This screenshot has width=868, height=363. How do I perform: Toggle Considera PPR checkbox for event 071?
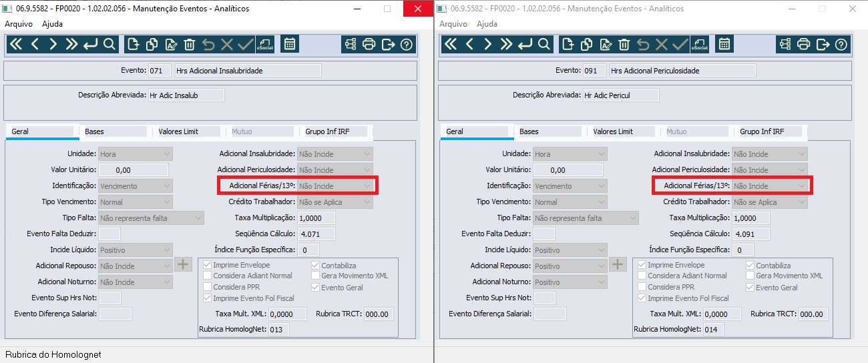(208, 287)
